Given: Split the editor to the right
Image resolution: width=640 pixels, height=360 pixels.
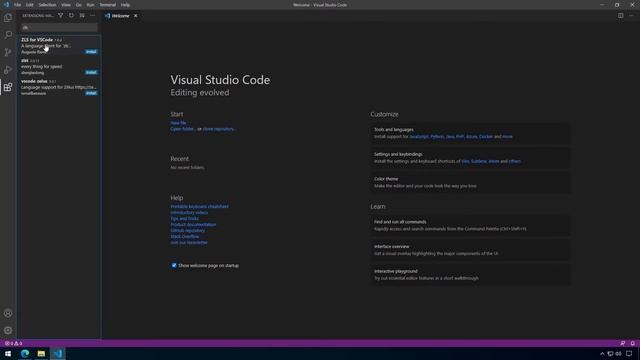Looking at the screenshot, I should (620, 16).
